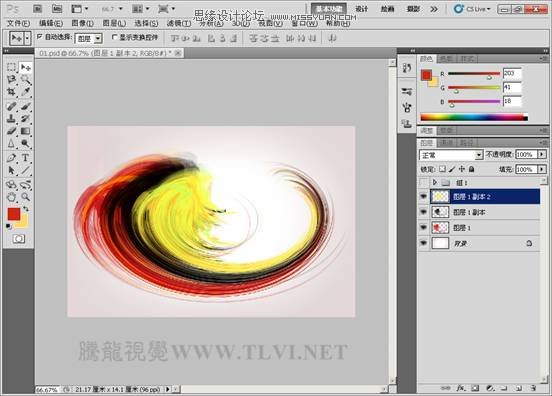Select the Clone Stamp tool
The width and height of the screenshot is (552, 396).
pyautogui.click(x=11, y=119)
